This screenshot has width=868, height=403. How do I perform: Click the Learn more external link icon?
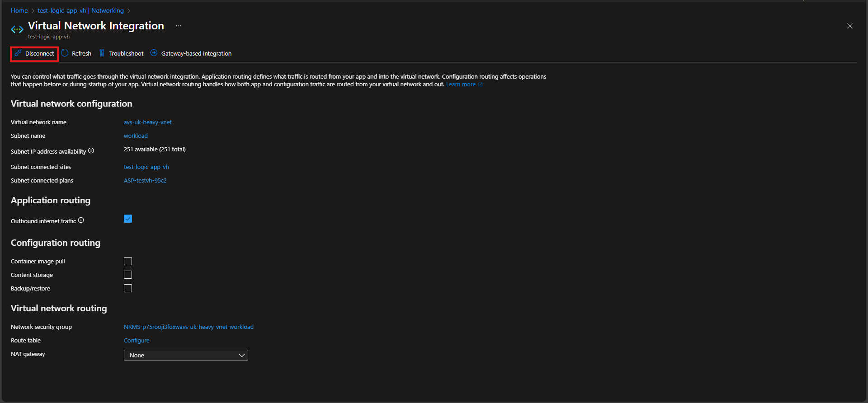(x=481, y=84)
